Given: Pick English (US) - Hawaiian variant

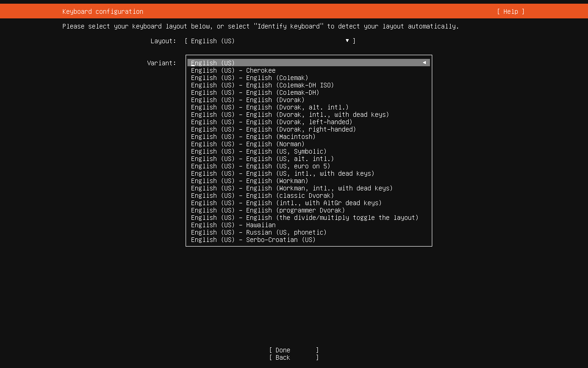Looking at the screenshot, I should [233, 225].
